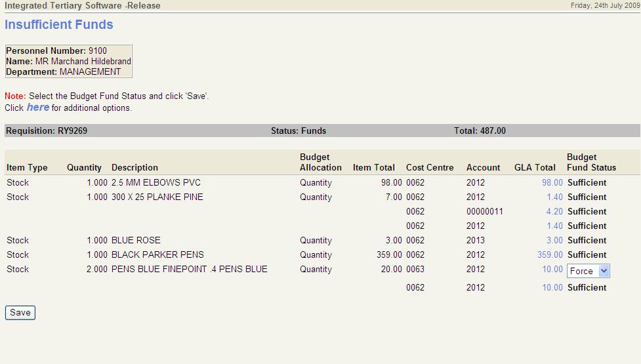Click GLA total 4.20 for account 00000011
The image size is (641, 364).
(554, 211)
